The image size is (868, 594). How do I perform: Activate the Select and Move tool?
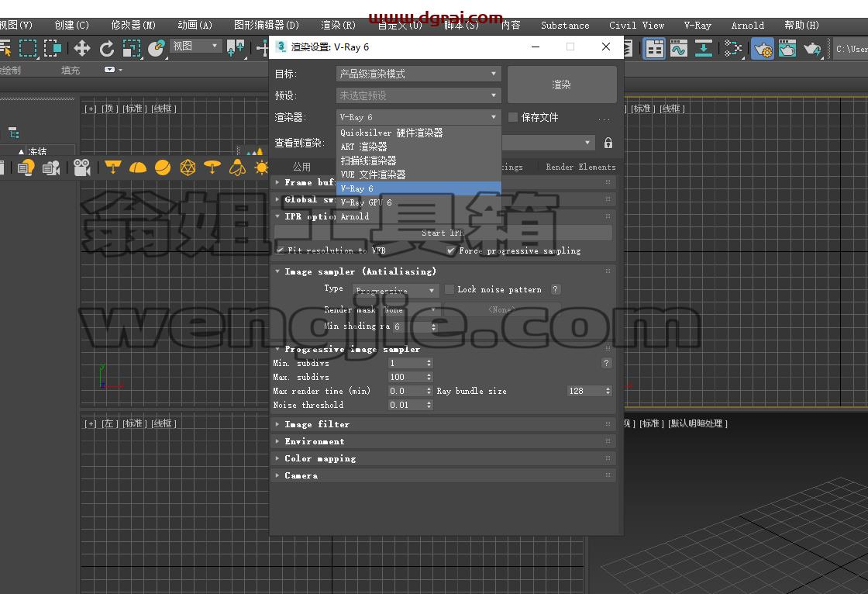tap(82, 49)
